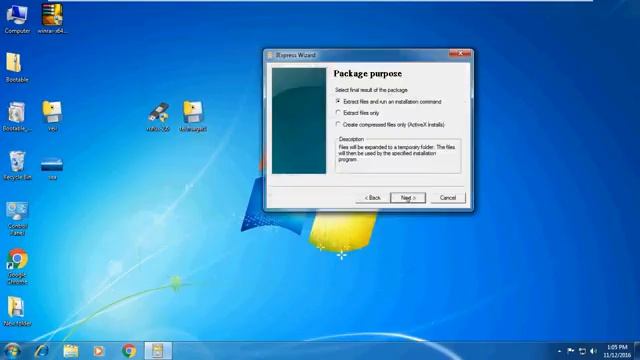Click the IExpress Wizard title bar icon

pyautogui.click(x=270, y=55)
